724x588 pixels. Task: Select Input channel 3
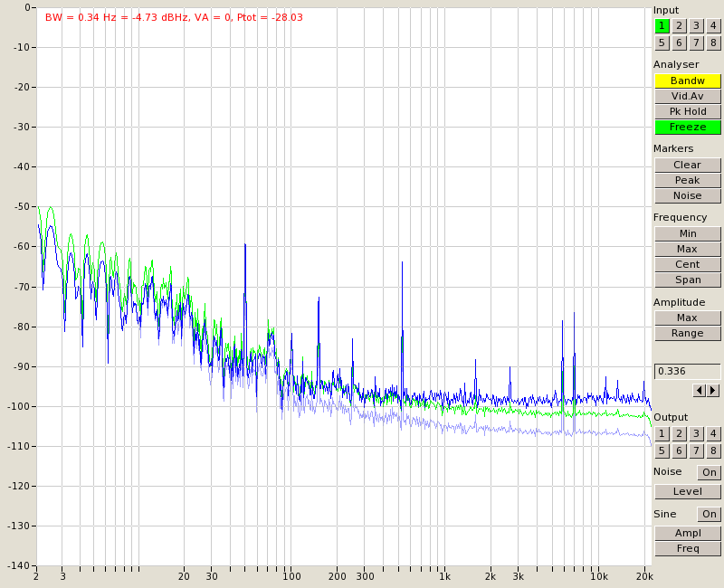(696, 26)
